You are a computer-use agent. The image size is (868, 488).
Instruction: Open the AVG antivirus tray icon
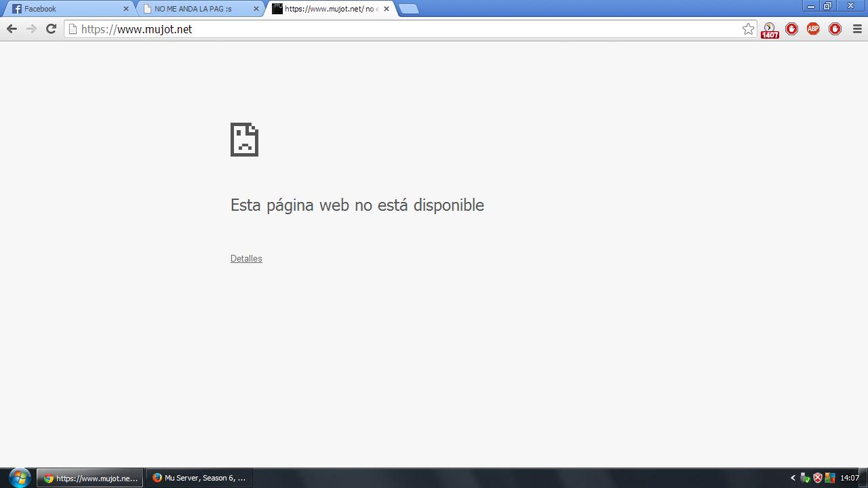829,478
